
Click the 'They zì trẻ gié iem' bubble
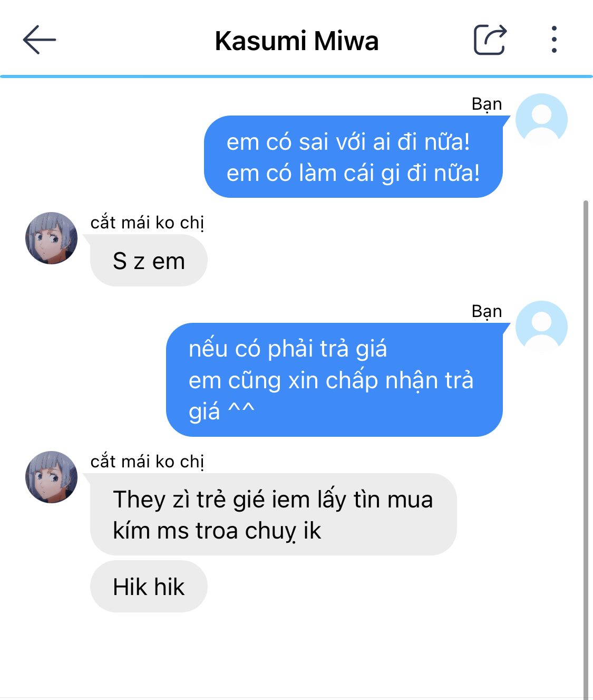273,514
